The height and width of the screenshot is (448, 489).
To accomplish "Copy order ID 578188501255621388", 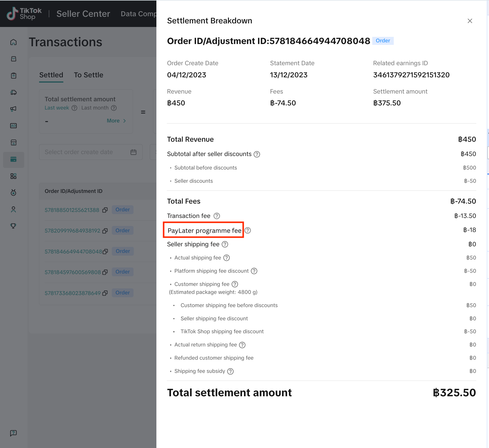I will (x=105, y=210).
